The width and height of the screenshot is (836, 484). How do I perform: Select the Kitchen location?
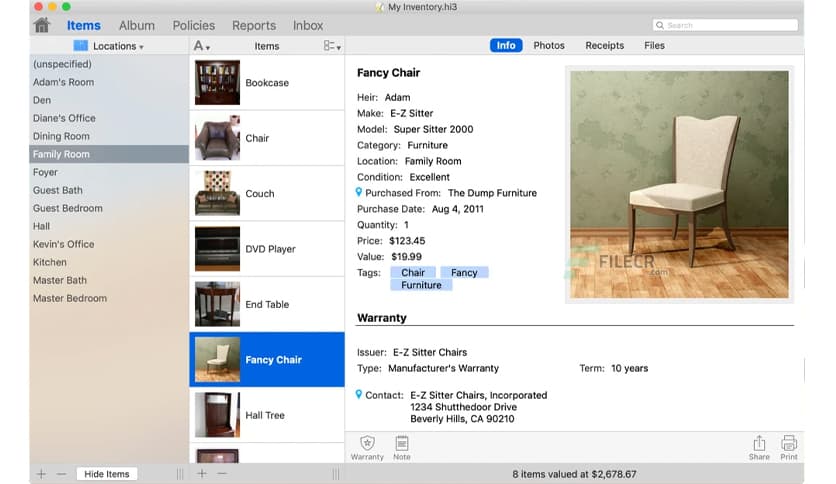109,262
